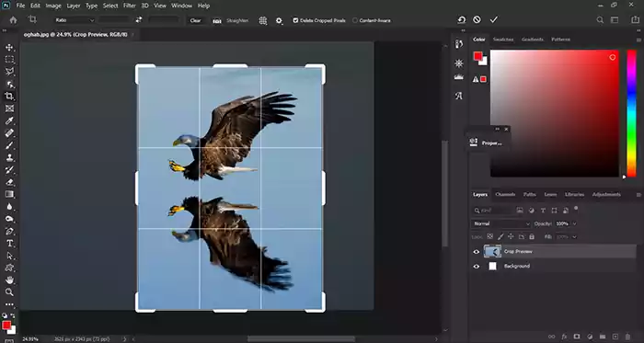Select the Eraser tool

[9, 182]
